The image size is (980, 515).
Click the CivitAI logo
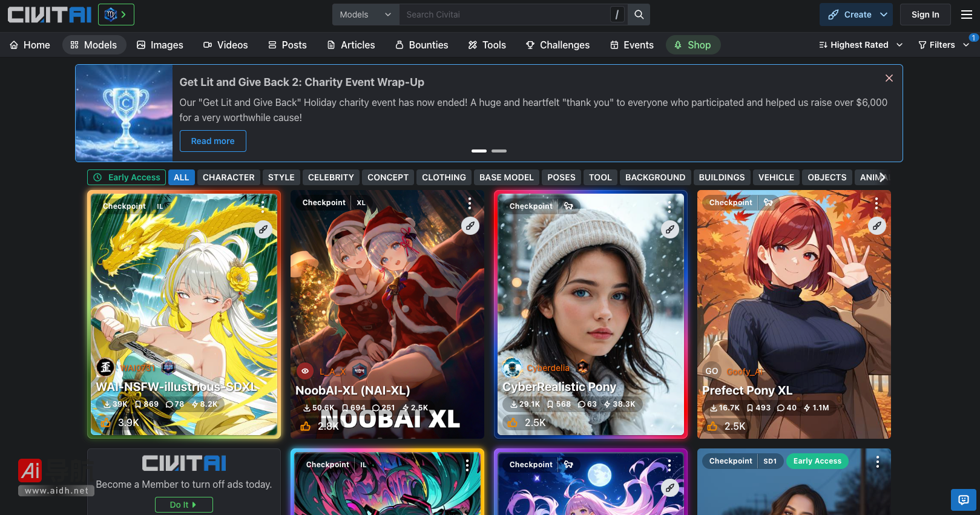point(50,15)
